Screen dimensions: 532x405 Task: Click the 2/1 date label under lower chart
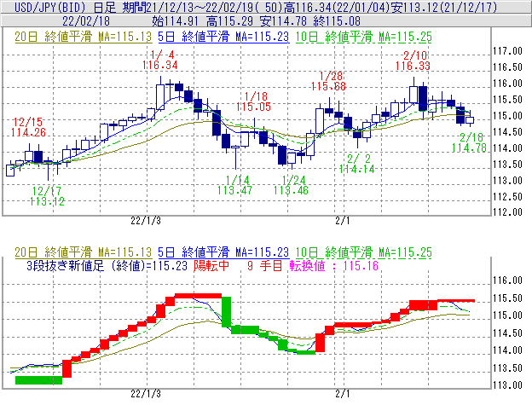[343, 394]
